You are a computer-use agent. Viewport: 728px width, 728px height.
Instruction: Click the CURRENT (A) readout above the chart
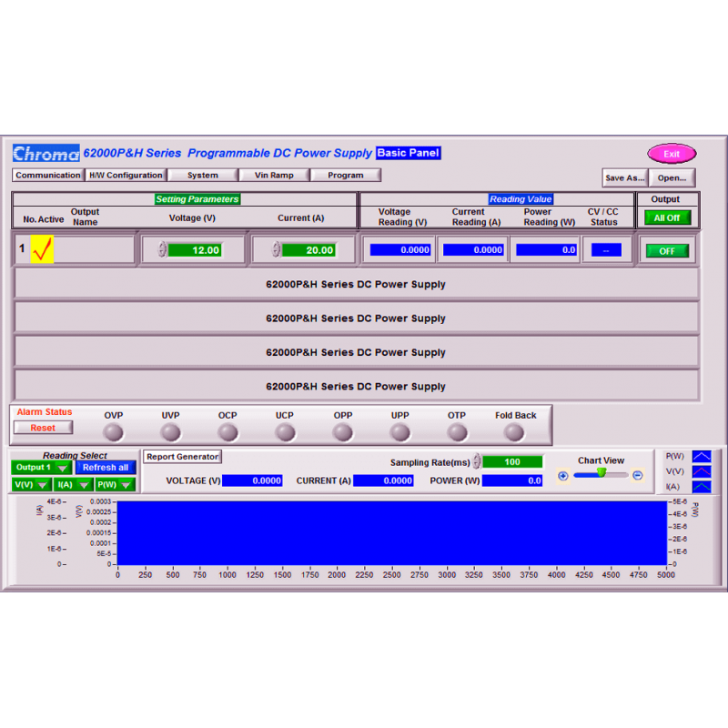(x=383, y=480)
